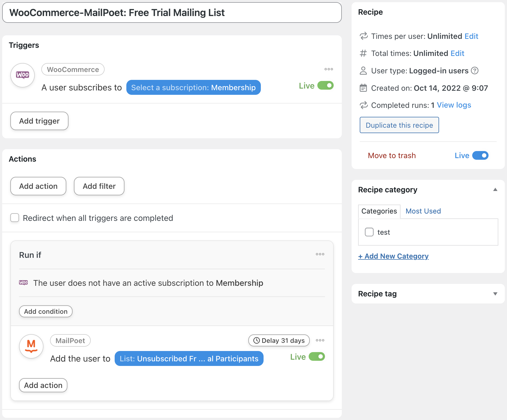Collapse the Recipe category panel
The height and width of the screenshot is (420, 507).
coord(495,190)
